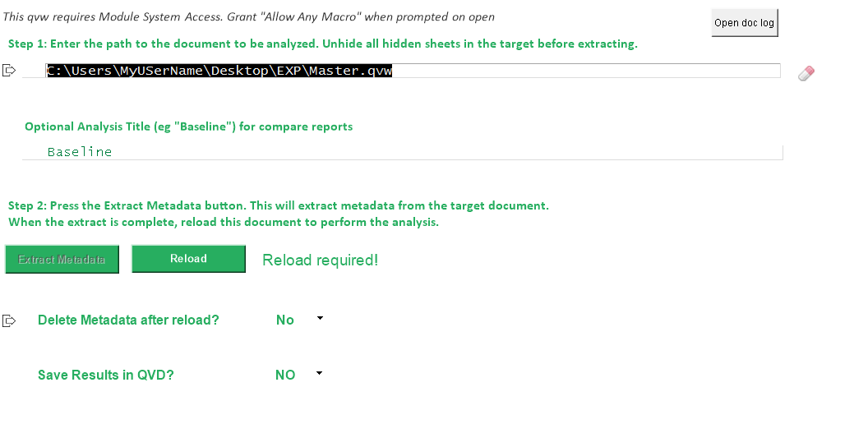Click the Step 1 instruction text
Viewport: 868px width, 424px height.
point(322,44)
